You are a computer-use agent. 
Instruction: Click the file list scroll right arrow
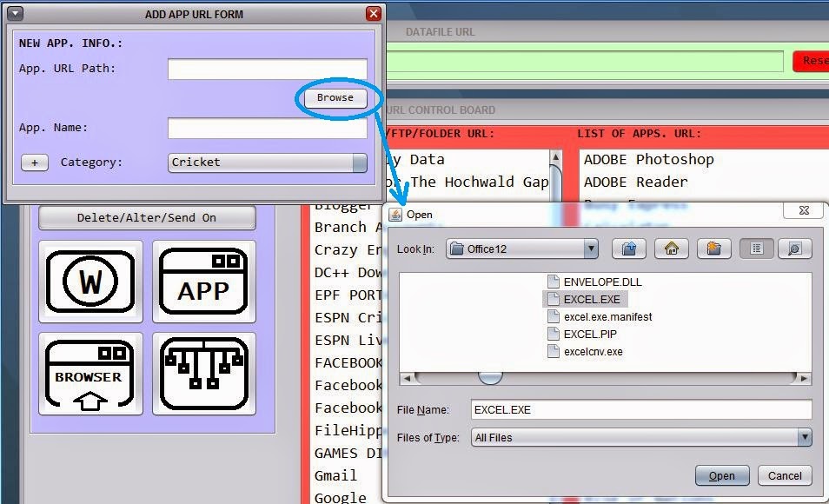point(804,378)
